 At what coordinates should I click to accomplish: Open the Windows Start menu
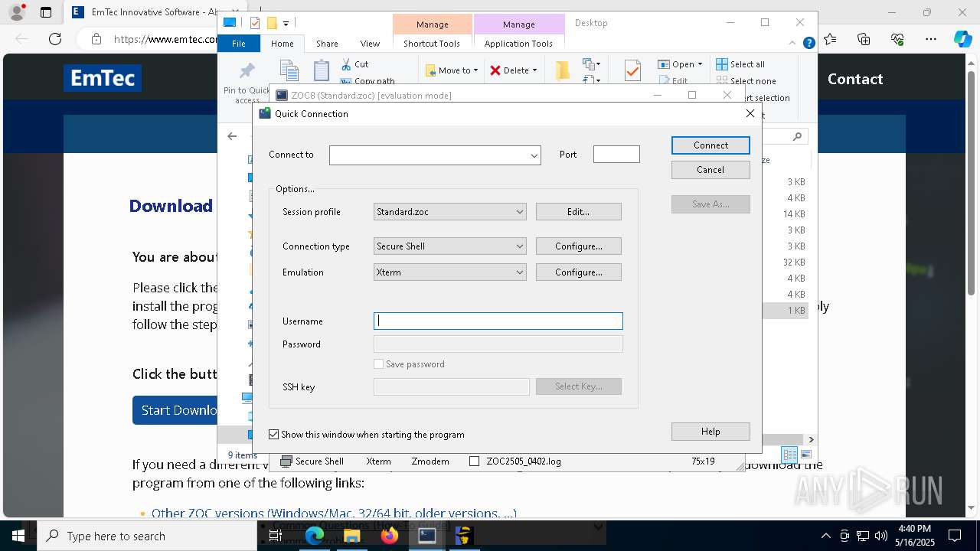pyautogui.click(x=18, y=536)
